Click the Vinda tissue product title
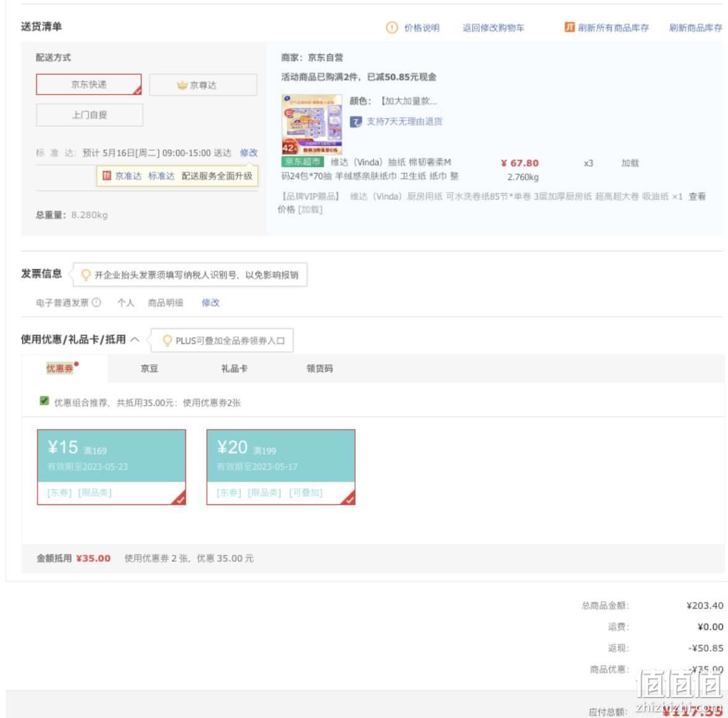The height and width of the screenshot is (718, 728). 370,169
